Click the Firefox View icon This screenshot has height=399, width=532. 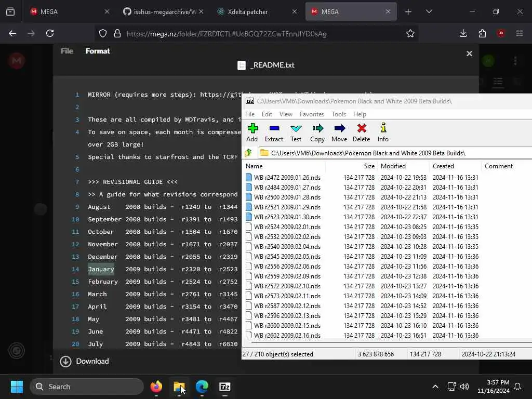tap(10, 12)
